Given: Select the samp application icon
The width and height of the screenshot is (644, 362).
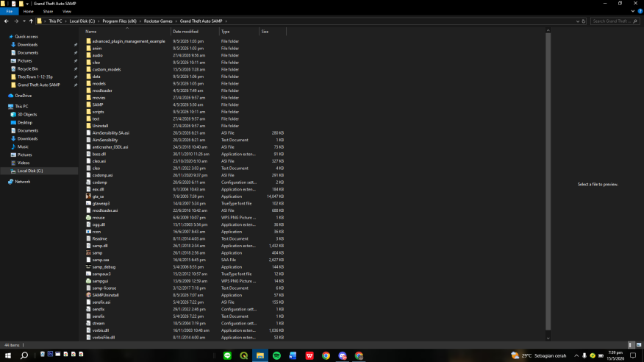Looking at the screenshot, I should point(88,252).
